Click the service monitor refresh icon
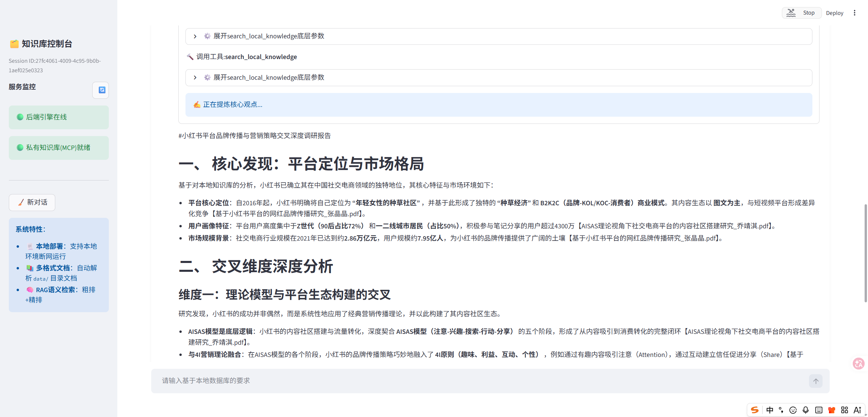The image size is (868, 417). coord(101,90)
